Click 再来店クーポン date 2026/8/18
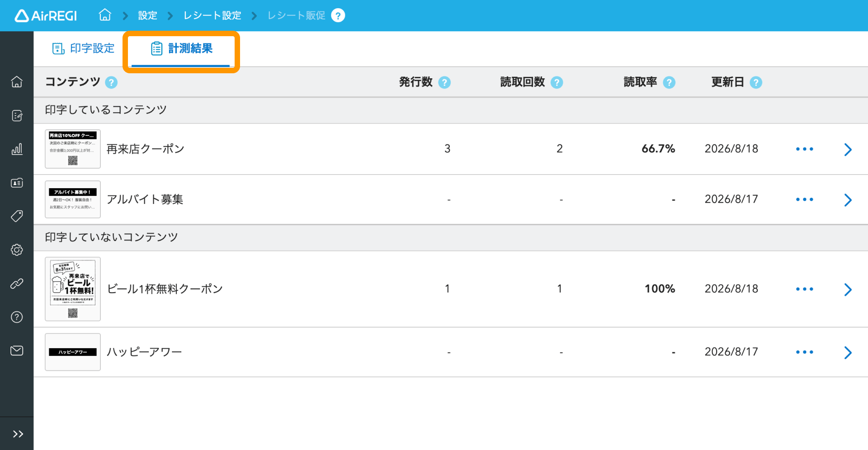The image size is (868, 450). pos(731,149)
